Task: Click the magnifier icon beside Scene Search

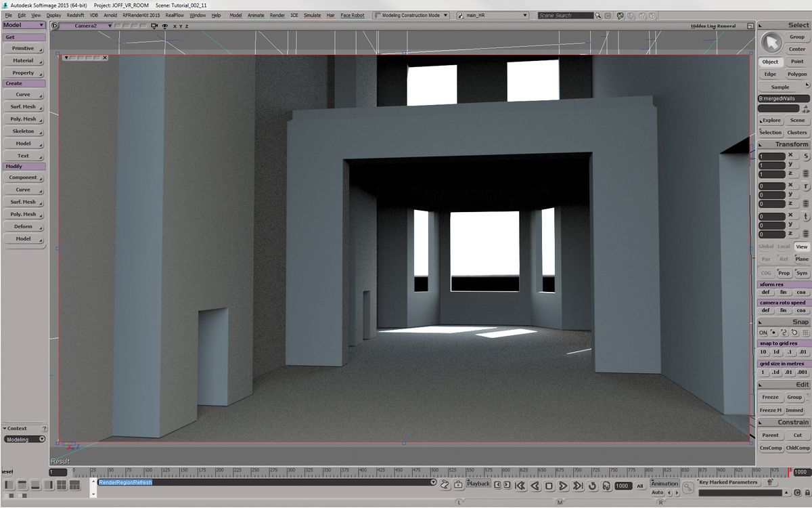Action: [598, 14]
